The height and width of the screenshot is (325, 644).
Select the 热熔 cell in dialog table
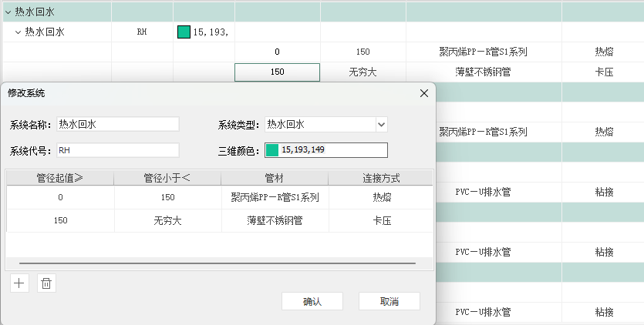point(382,197)
